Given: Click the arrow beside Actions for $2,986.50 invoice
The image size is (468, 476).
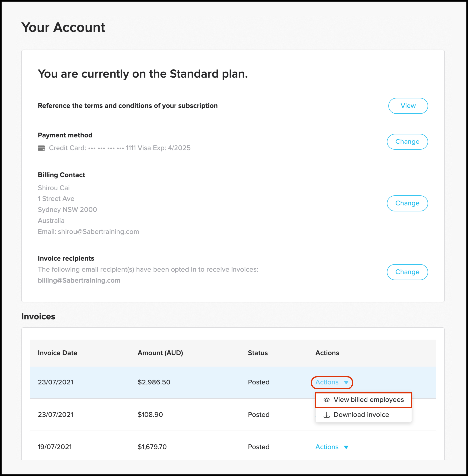Looking at the screenshot, I should click(346, 382).
